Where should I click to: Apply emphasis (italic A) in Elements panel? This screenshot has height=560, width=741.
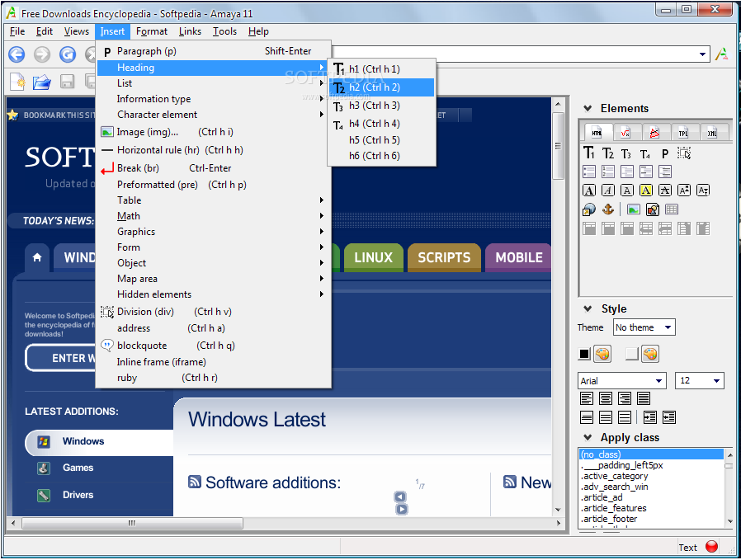(x=607, y=191)
